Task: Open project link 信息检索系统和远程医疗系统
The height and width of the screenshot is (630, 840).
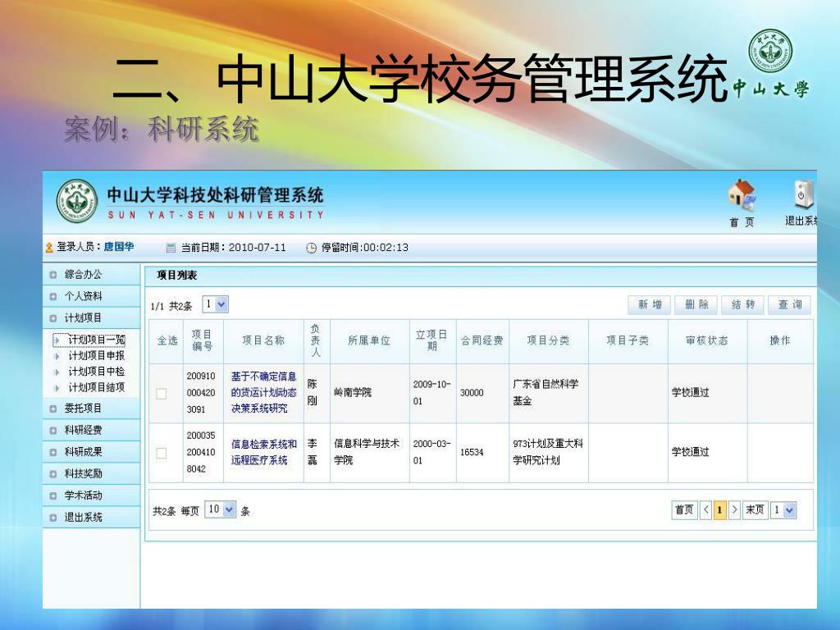Action: [x=263, y=452]
